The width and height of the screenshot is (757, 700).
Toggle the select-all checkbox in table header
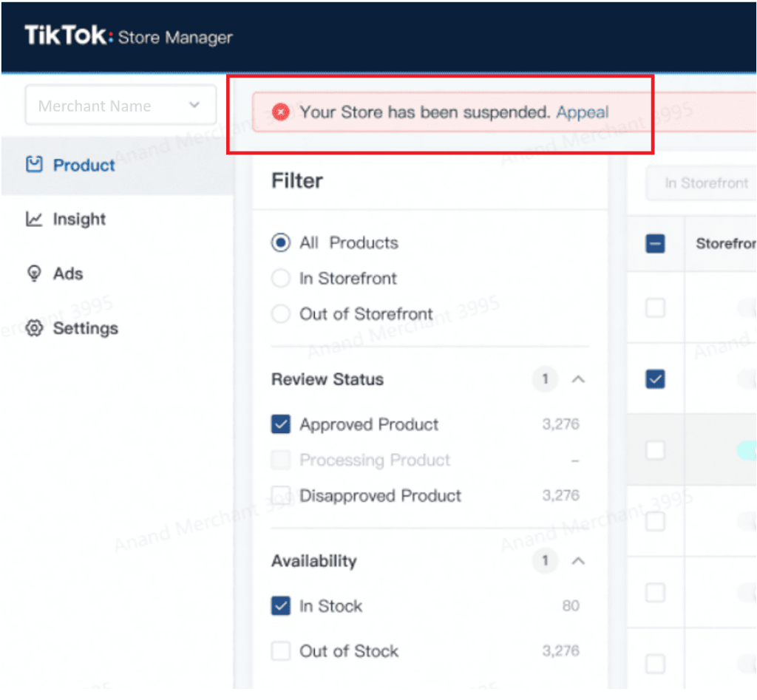tap(656, 243)
